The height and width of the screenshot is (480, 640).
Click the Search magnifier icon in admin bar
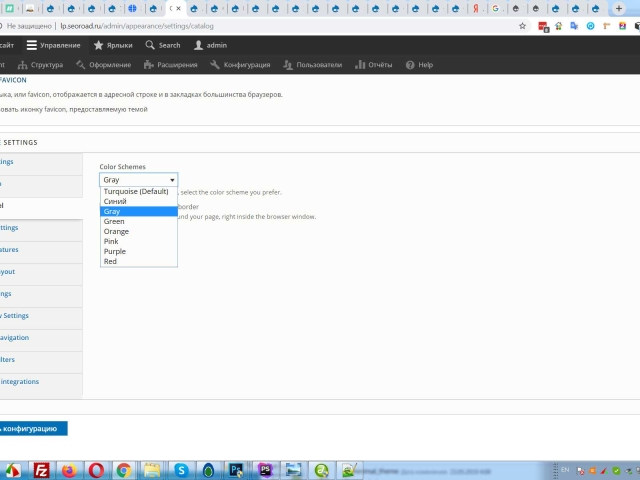click(x=150, y=45)
